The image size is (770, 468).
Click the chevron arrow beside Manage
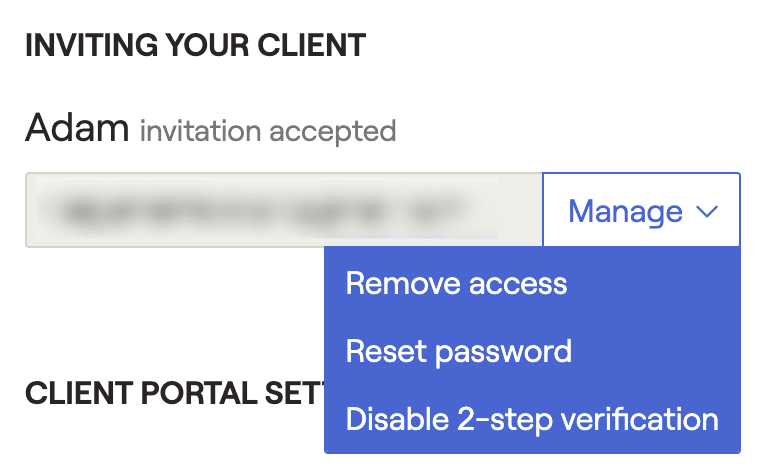707,212
